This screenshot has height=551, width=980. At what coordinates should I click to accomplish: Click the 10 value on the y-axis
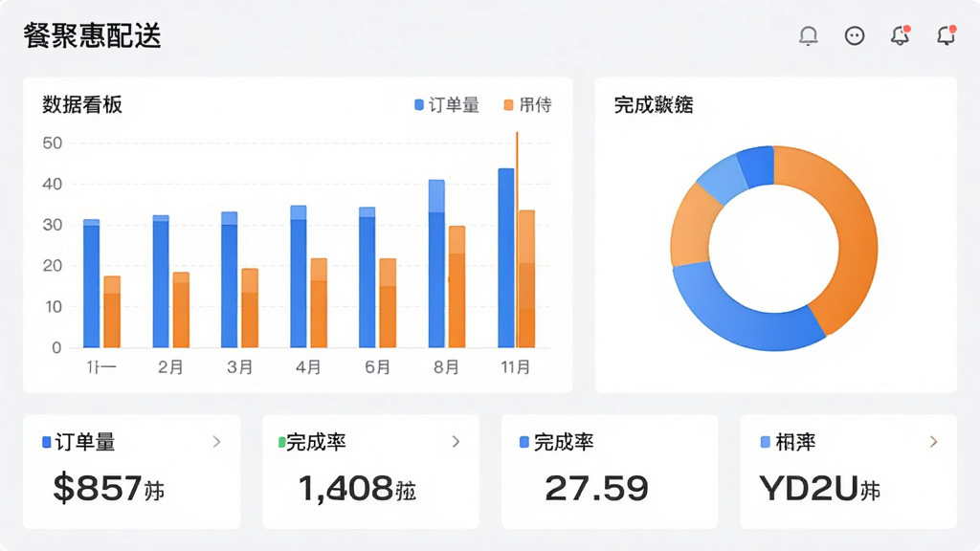pyautogui.click(x=53, y=307)
